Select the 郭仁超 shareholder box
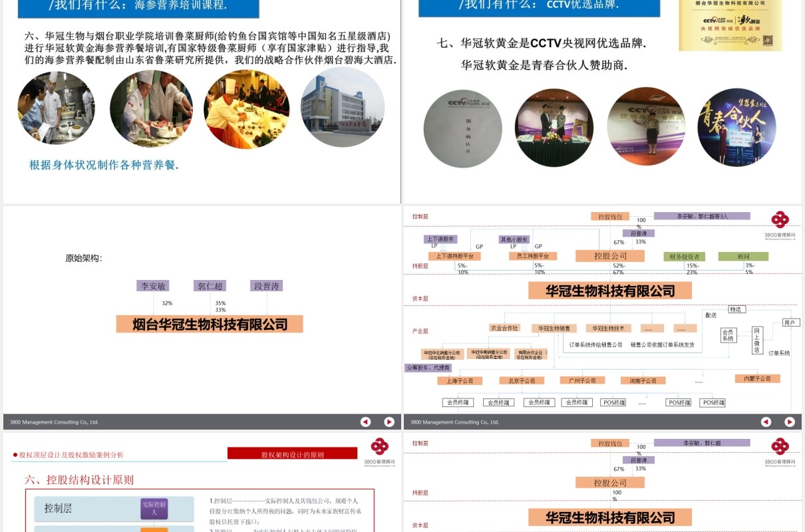Viewport: 805px width, 532px height. pos(210,286)
